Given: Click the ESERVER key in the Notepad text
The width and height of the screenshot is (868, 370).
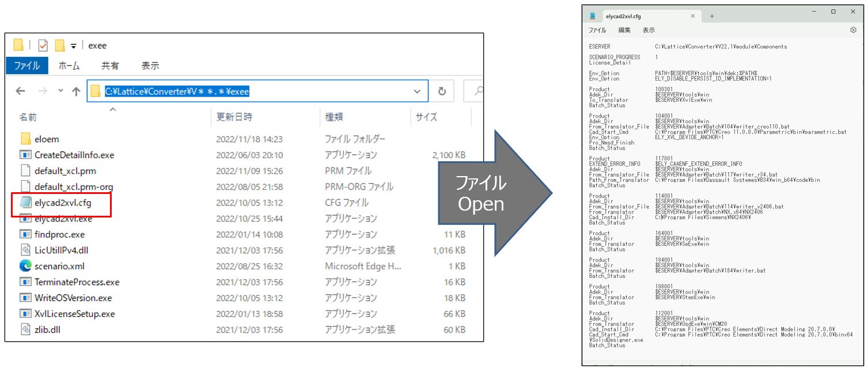Looking at the screenshot, I should [x=600, y=47].
